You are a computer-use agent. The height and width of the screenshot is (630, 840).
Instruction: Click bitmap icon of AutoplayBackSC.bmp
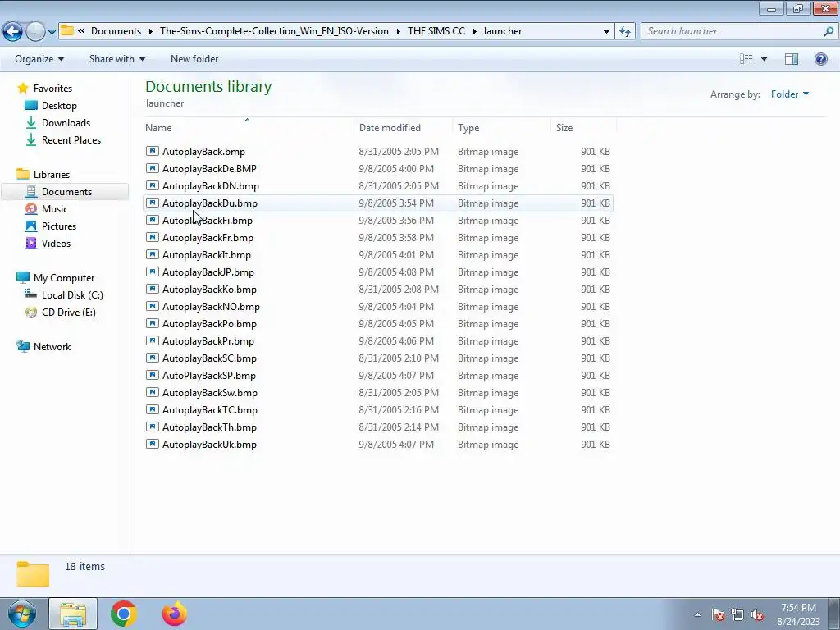(152, 358)
